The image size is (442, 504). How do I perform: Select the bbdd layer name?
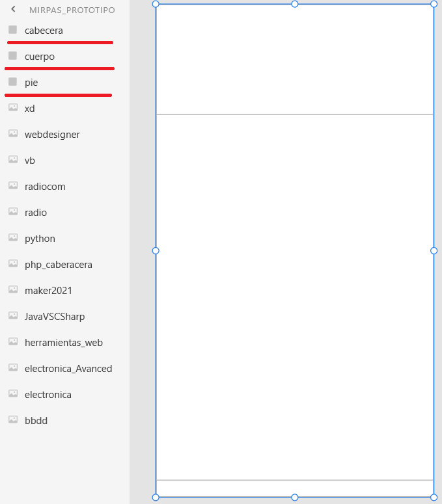36,421
